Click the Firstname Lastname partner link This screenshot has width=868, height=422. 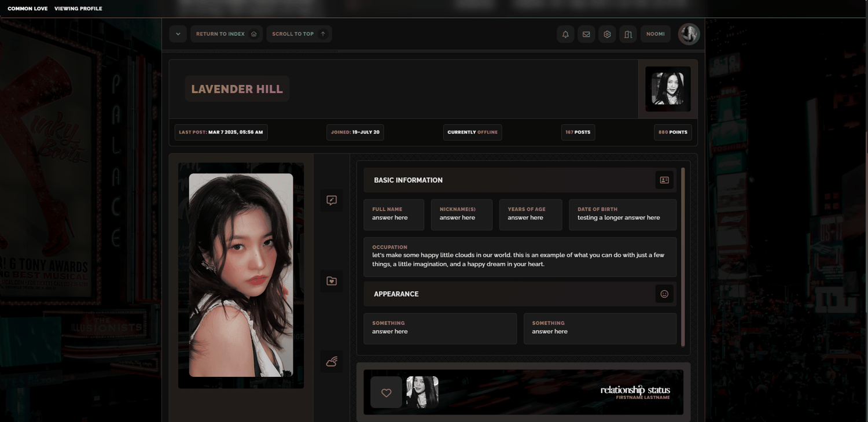pyautogui.click(x=643, y=398)
